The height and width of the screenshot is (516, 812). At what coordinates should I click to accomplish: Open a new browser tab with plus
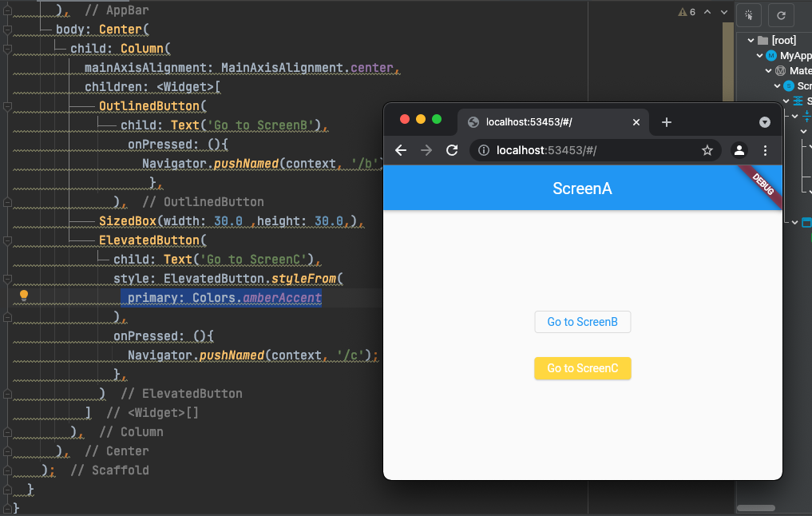point(667,122)
